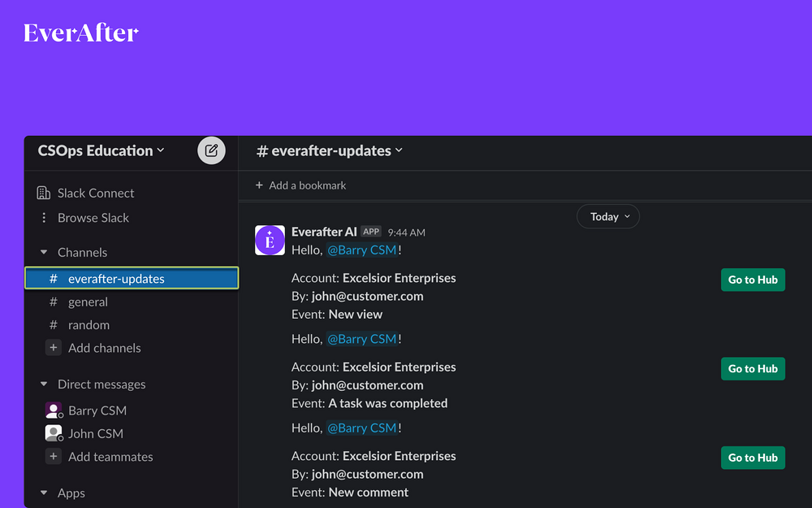Click @Barry CSM mention in first message
This screenshot has width=812, height=508.
click(x=362, y=250)
